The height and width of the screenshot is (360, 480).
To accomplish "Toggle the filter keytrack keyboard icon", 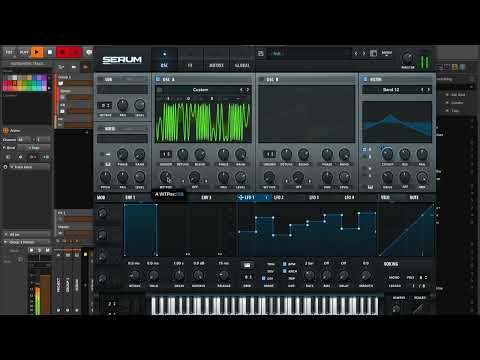I will [x=371, y=187].
